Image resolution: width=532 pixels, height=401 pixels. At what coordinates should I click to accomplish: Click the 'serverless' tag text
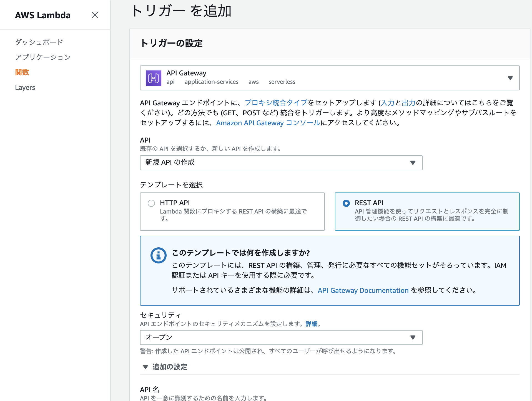282,82
